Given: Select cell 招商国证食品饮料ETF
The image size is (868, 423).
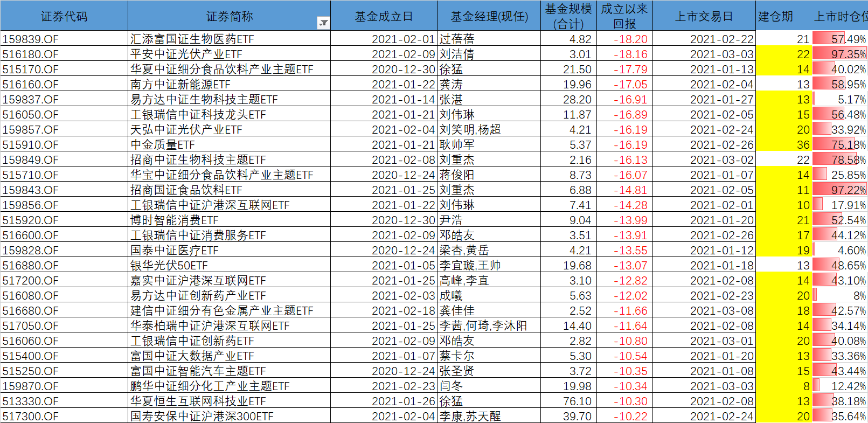Looking at the screenshot, I should click(x=229, y=190).
